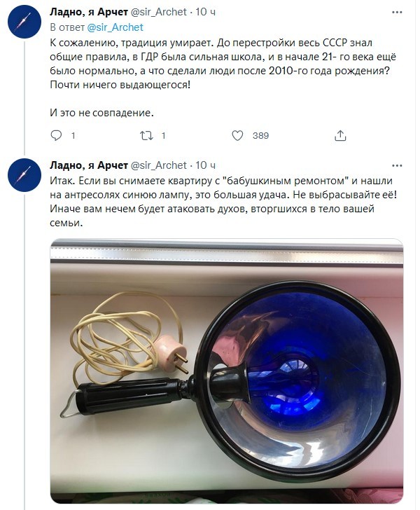
Task: Open more options on first tweet
Action: click(x=397, y=13)
